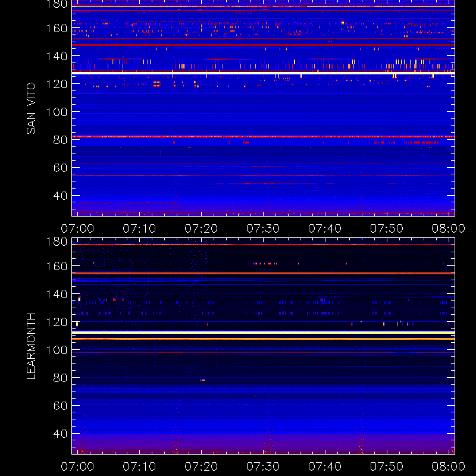Choose 07:00 time label under Learmonth plot

(x=77, y=466)
